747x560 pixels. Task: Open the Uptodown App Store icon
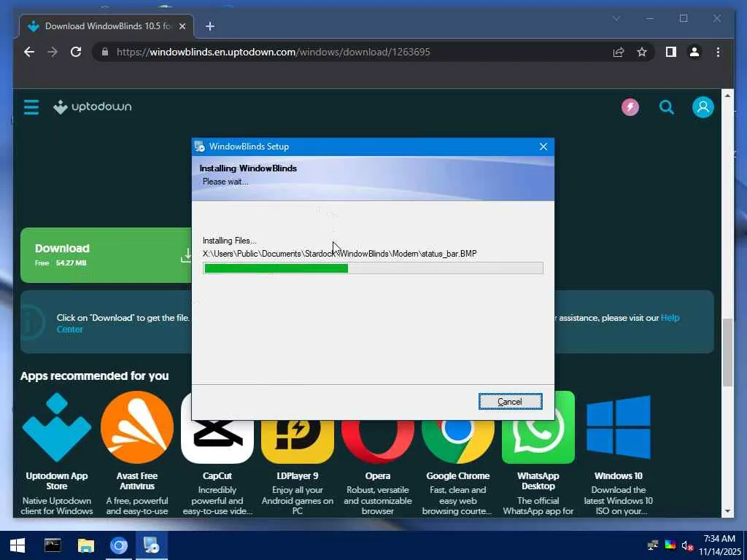pos(57,427)
